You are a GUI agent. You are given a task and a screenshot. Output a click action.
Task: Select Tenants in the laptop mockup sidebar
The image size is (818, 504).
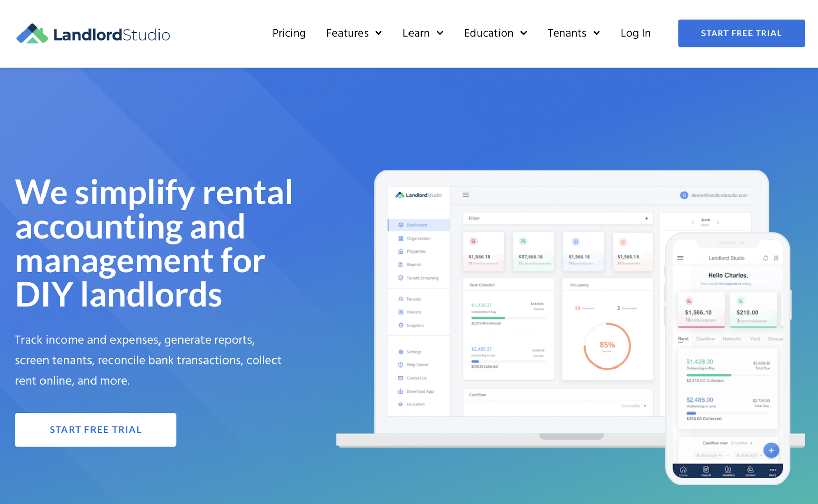coord(410,299)
